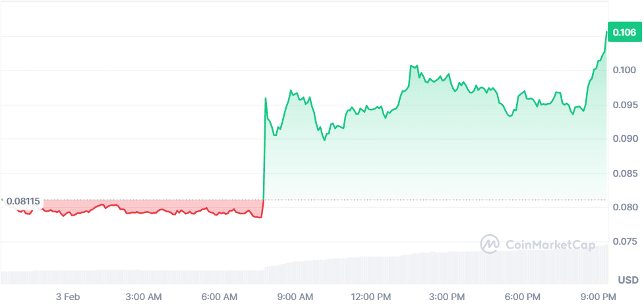Click the 6:00 AM time axis label

(220, 296)
